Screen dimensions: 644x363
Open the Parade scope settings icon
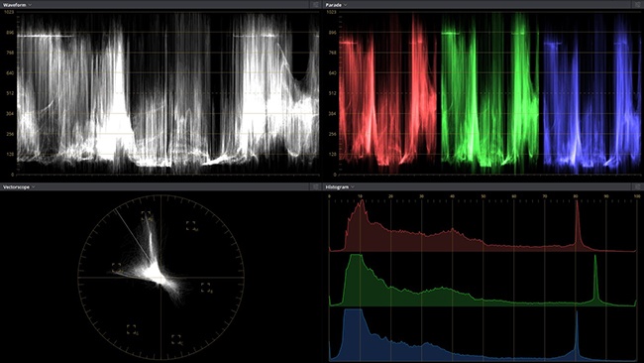click(637, 5)
